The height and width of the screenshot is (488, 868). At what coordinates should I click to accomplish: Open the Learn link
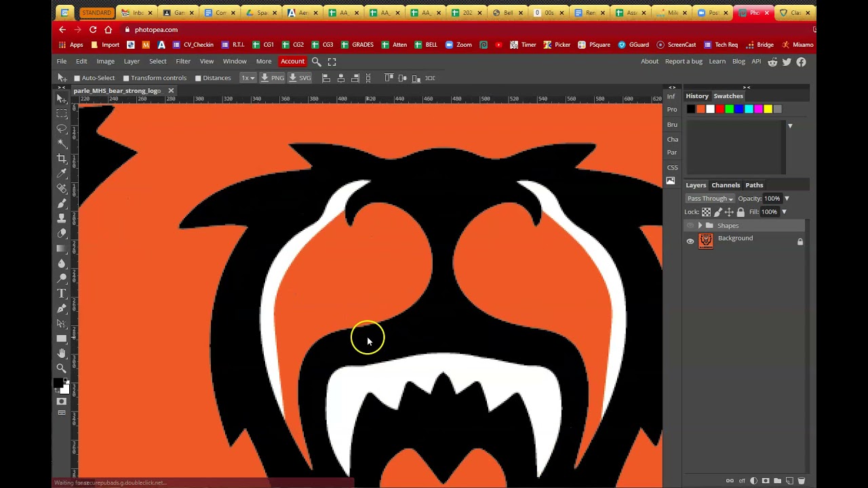coord(717,62)
